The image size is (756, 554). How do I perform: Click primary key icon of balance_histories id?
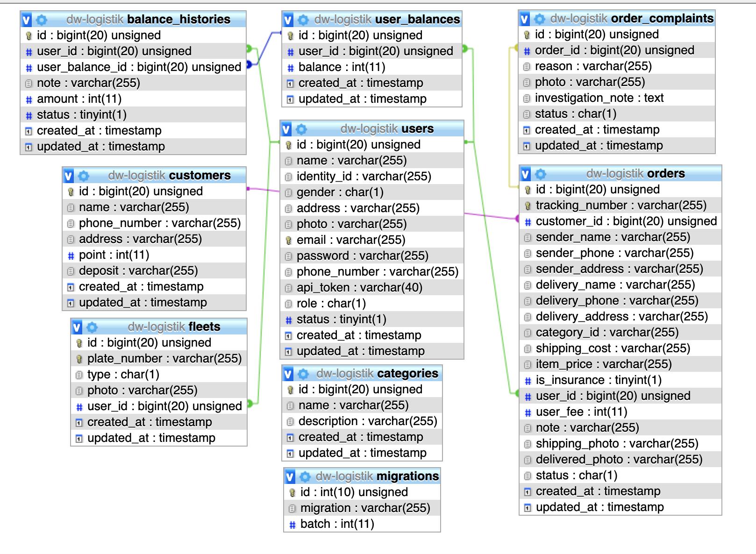coord(29,36)
